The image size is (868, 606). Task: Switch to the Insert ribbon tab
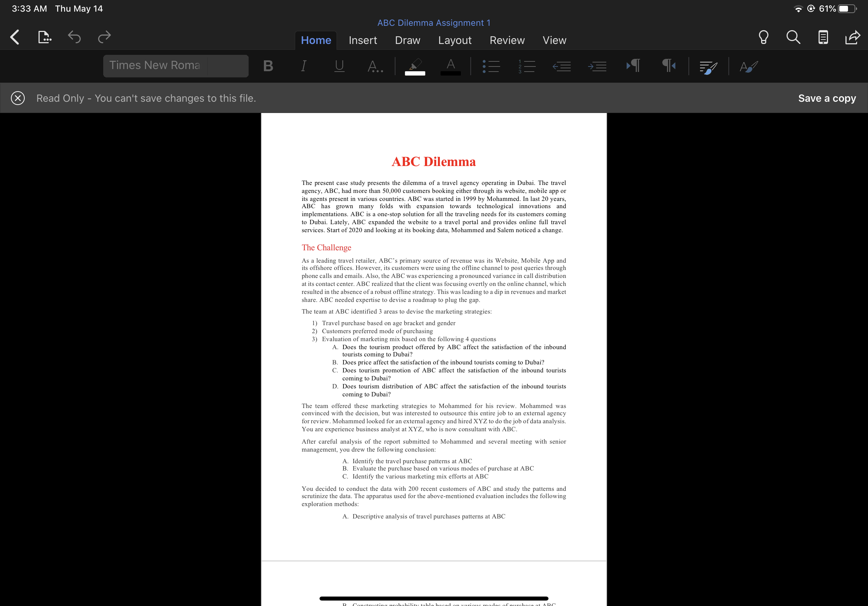(362, 40)
